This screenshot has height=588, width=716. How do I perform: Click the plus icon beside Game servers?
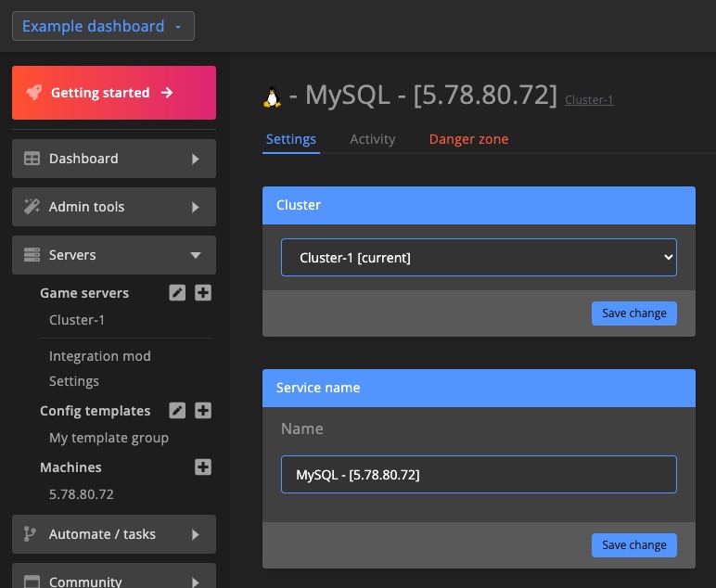pos(203,293)
